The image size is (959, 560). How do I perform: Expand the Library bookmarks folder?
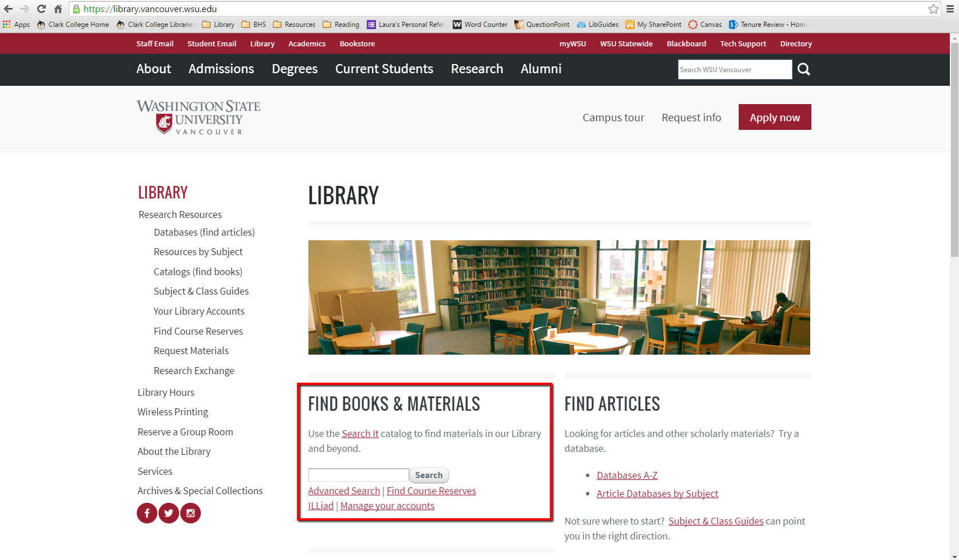[217, 25]
